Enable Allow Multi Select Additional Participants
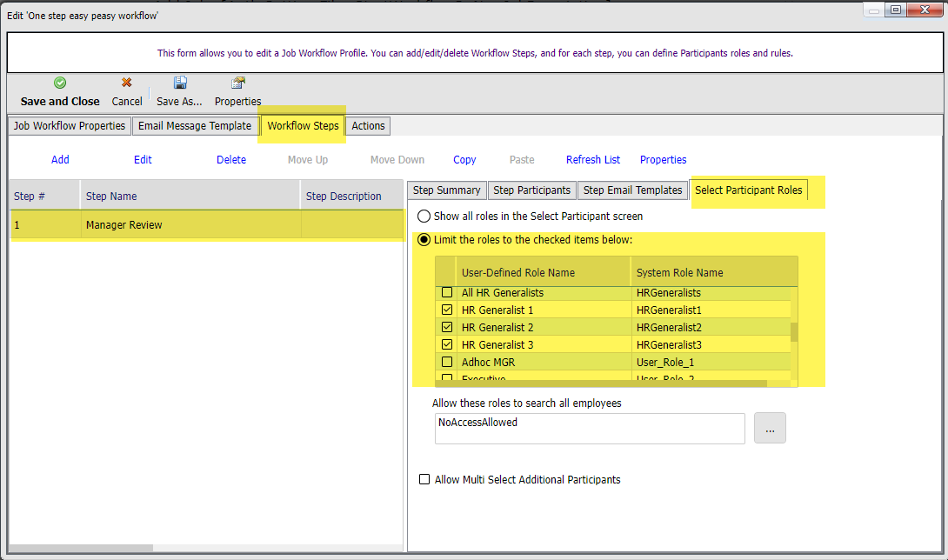Image resolution: width=948 pixels, height=560 pixels. (424, 479)
